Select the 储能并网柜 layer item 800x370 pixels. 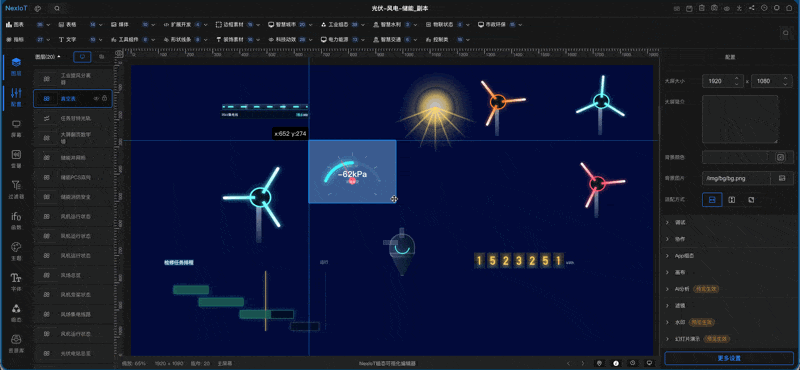[x=72, y=158]
